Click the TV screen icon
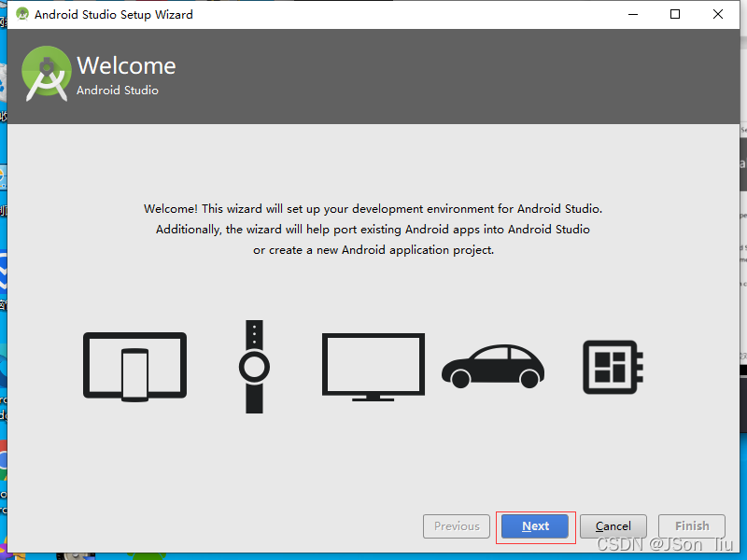This screenshot has width=747, height=560. 373,367
